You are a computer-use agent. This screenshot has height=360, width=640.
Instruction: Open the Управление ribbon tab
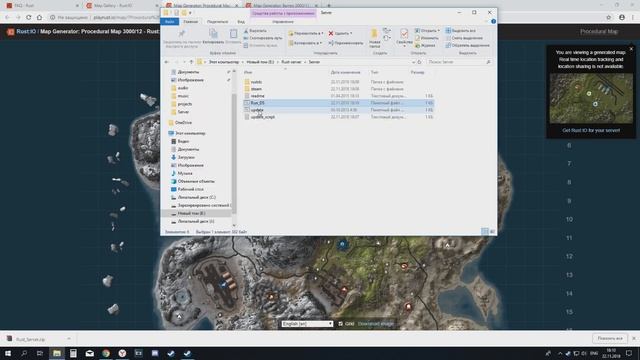click(283, 22)
